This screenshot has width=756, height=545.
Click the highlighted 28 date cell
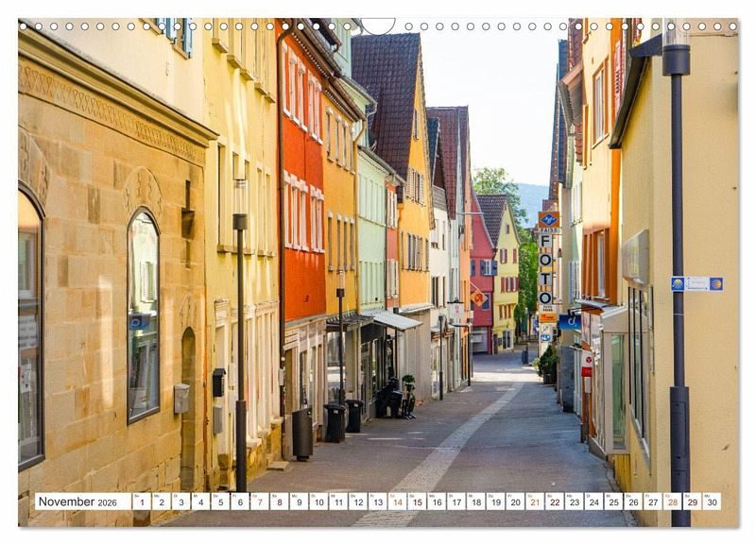[x=674, y=502]
